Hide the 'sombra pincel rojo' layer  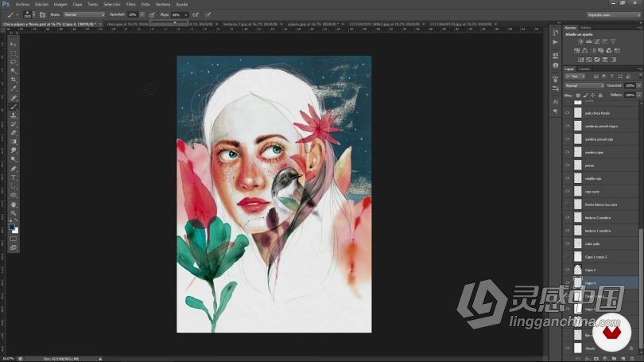point(568,139)
